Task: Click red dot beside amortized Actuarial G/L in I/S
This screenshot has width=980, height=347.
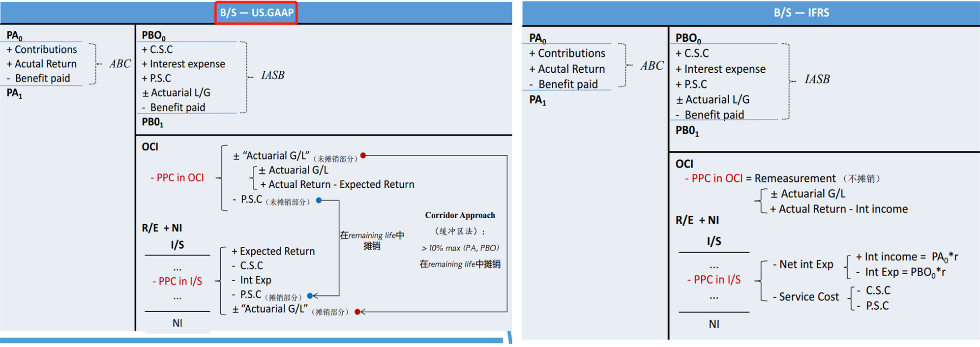Action: (x=357, y=312)
